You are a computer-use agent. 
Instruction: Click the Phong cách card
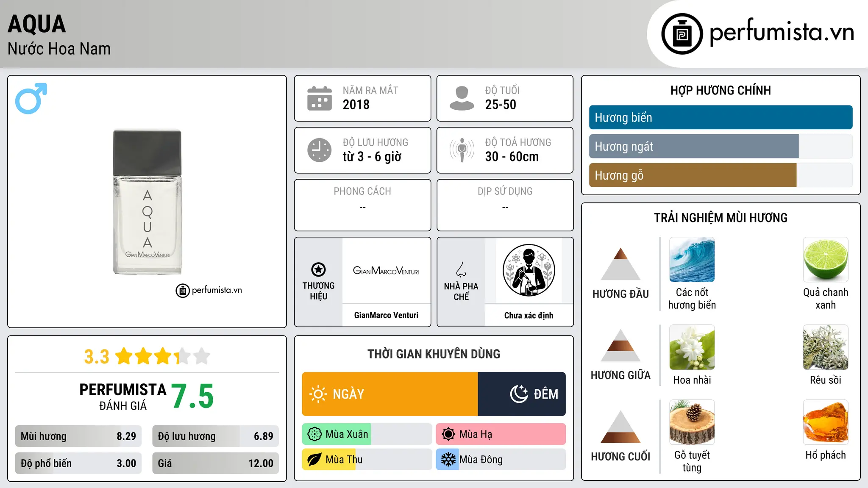pyautogui.click(x=362, y=205)
